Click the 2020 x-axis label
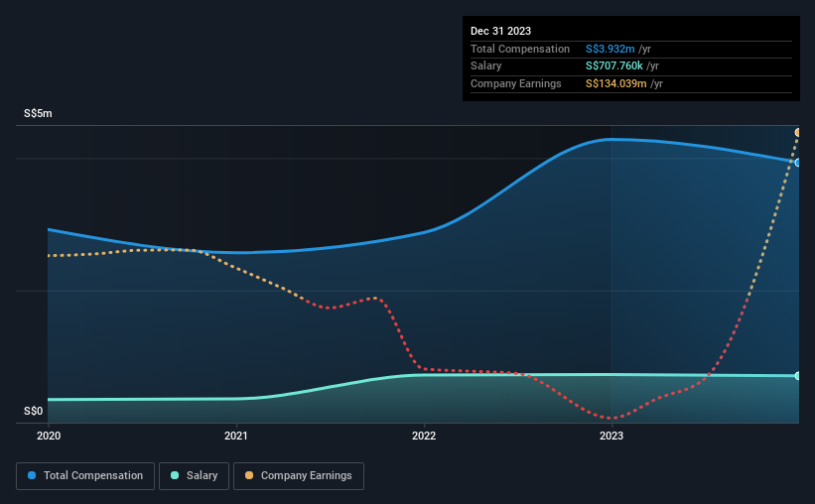The height and width of the screenshot is (504, 815). [x=49, y=436]
